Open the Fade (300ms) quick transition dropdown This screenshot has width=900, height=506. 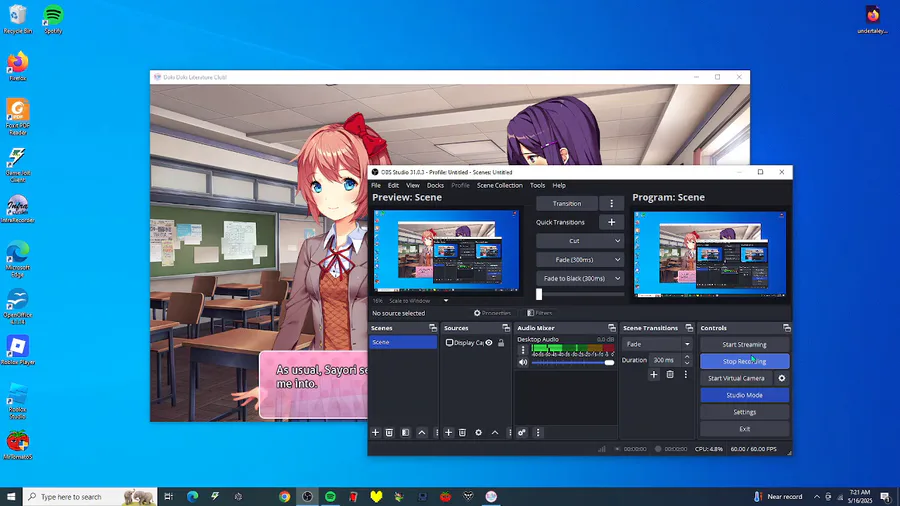click(x=580, y=260)
